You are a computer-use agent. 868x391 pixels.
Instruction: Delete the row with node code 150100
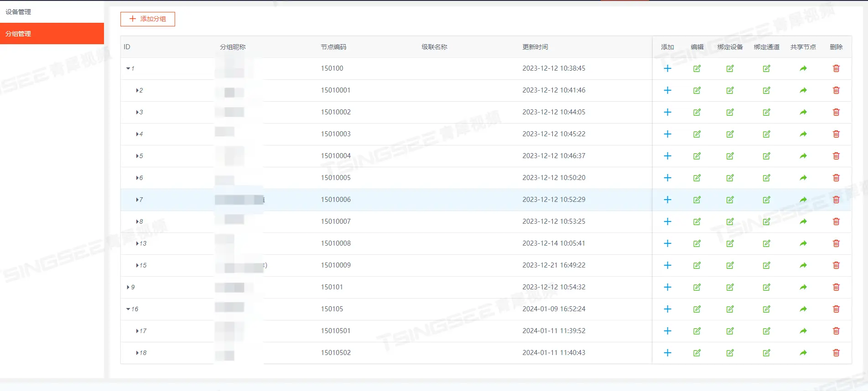tap(836, 68)
